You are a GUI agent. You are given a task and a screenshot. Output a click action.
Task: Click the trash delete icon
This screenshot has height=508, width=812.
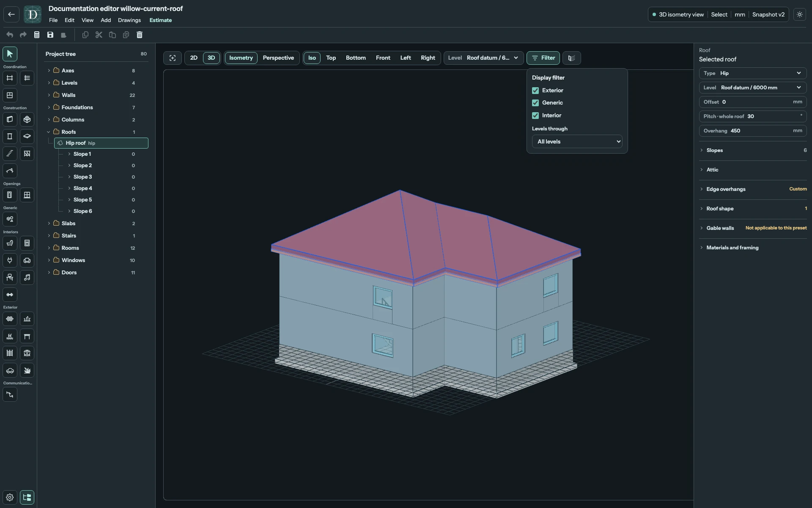[x=140, y=35]
